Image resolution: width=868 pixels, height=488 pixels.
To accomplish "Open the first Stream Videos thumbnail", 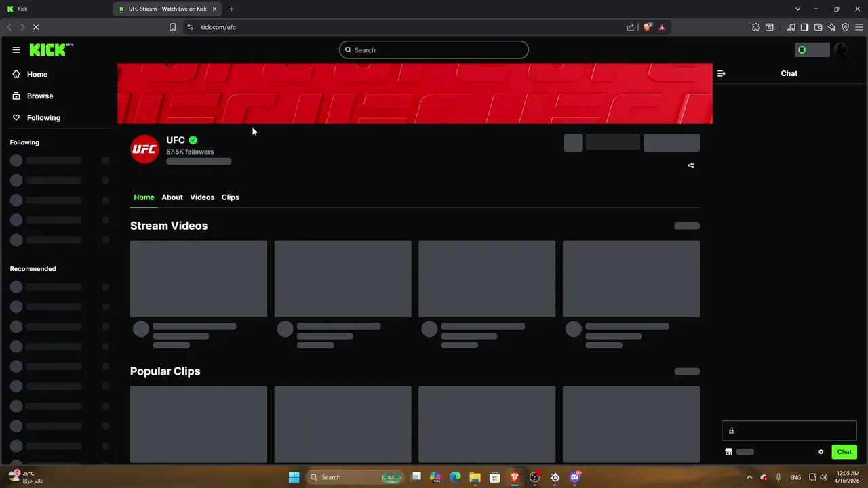I will tap(199, 279).
